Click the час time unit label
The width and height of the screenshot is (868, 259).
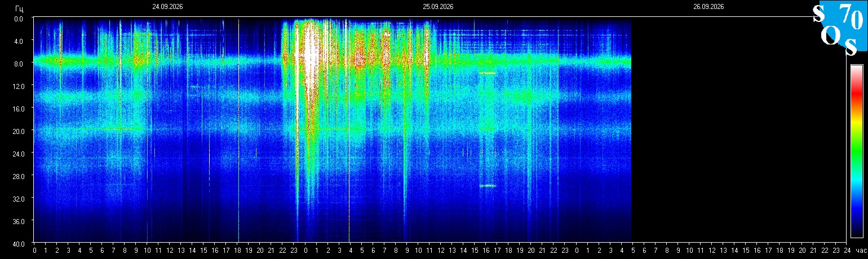tap(860, 251)
